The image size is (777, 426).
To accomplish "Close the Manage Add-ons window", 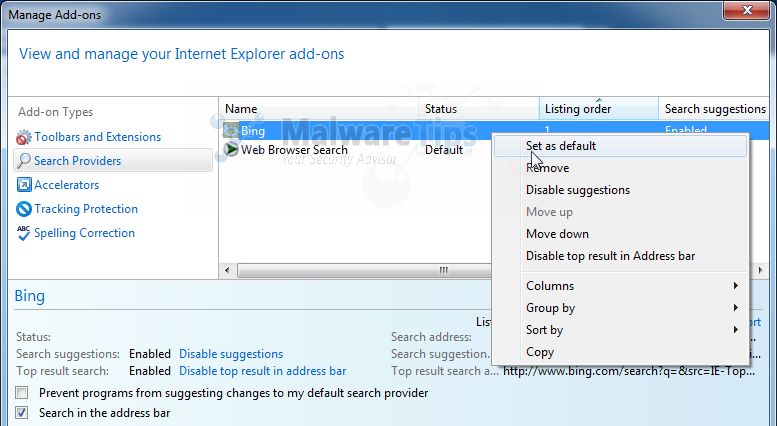I will coord(747,10).
